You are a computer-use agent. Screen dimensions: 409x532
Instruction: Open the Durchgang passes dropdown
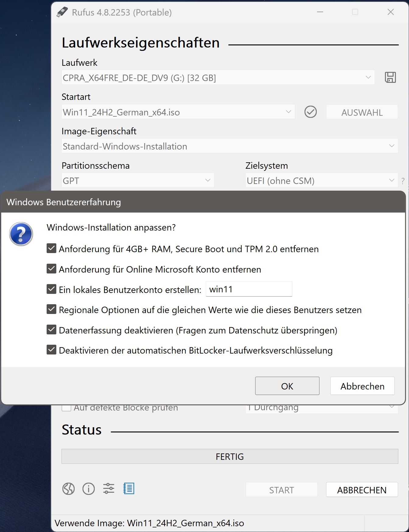322,409
